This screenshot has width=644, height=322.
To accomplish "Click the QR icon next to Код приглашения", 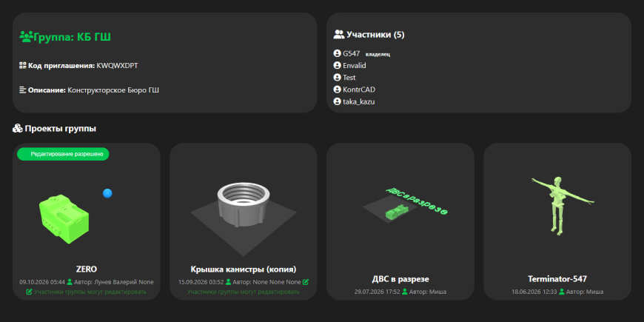I will (x=23, y=65).
